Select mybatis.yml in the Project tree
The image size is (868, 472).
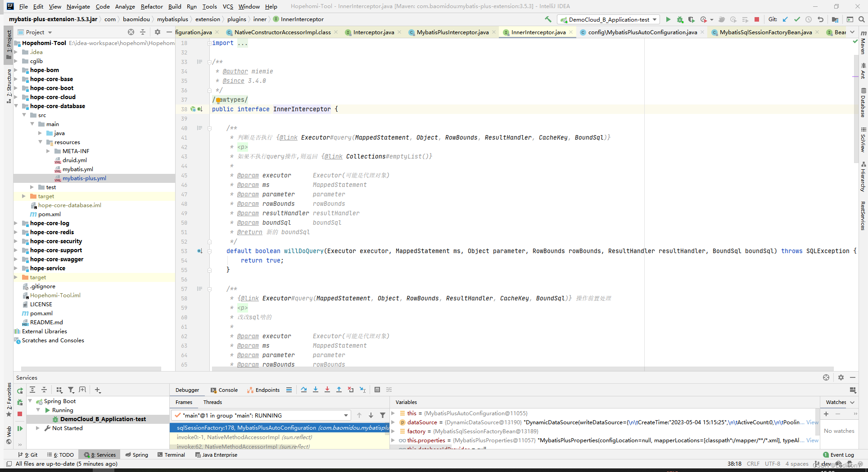click(x=77, y=169)
